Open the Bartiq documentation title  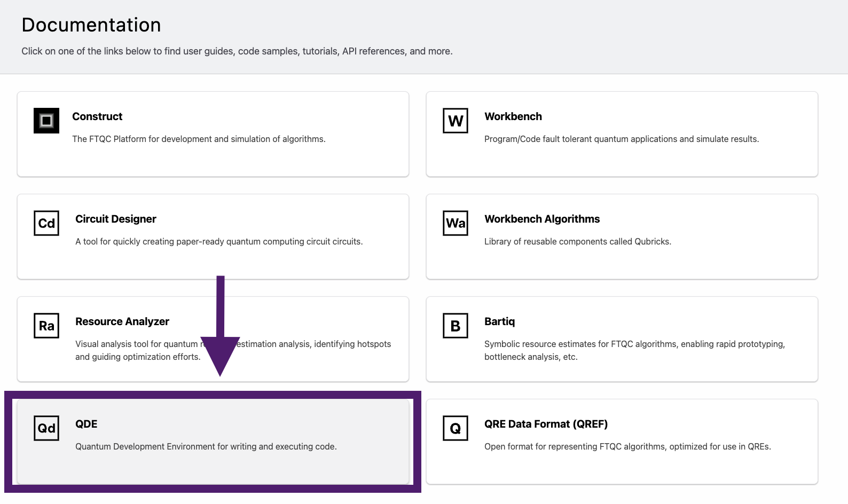click(500, 321)
